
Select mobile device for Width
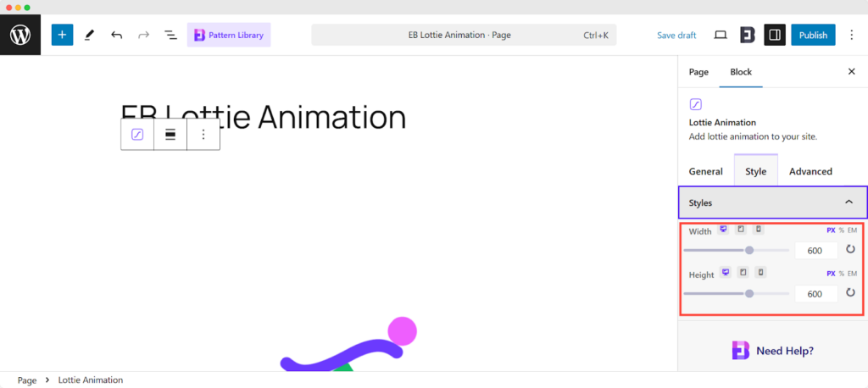coord(759,230)
